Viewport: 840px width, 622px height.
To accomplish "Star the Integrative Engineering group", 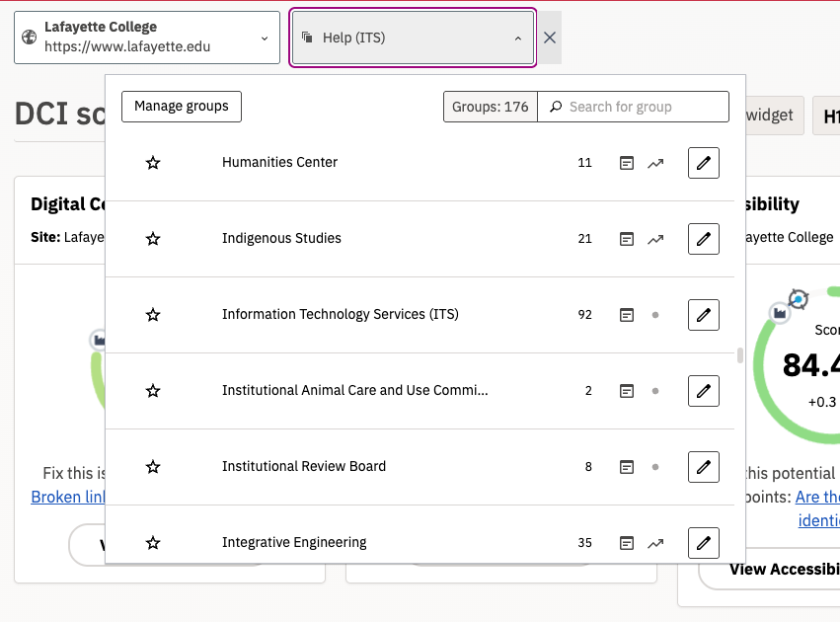I will [x=153, y=543].
